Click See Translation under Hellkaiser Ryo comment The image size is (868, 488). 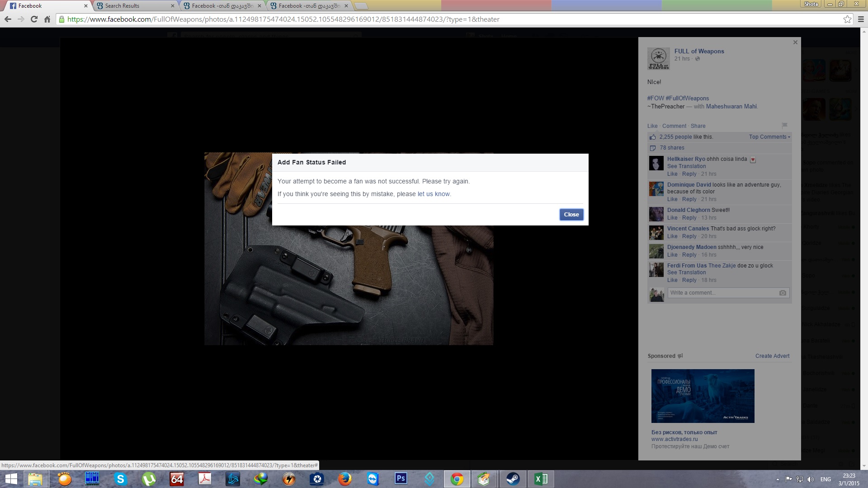coord(686,166)
